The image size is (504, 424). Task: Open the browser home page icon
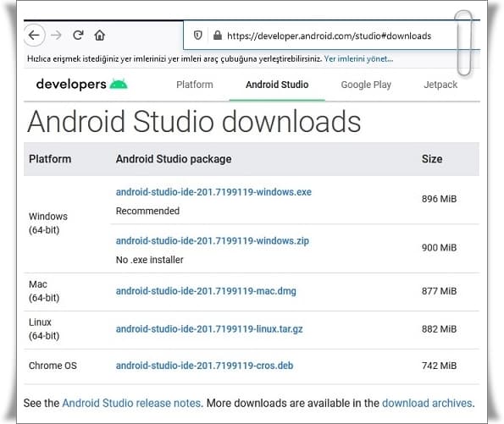(x=100, y=35)
